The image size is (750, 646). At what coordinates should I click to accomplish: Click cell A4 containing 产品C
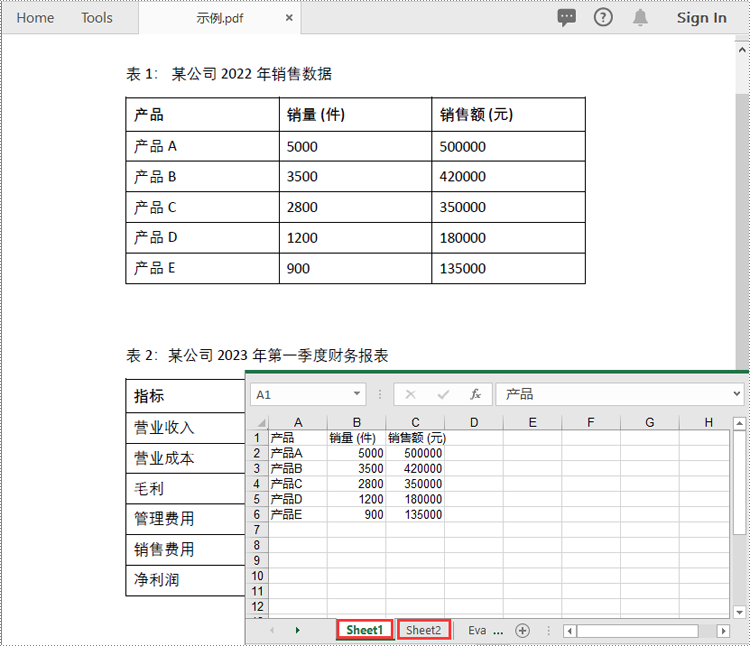point(298,483)
